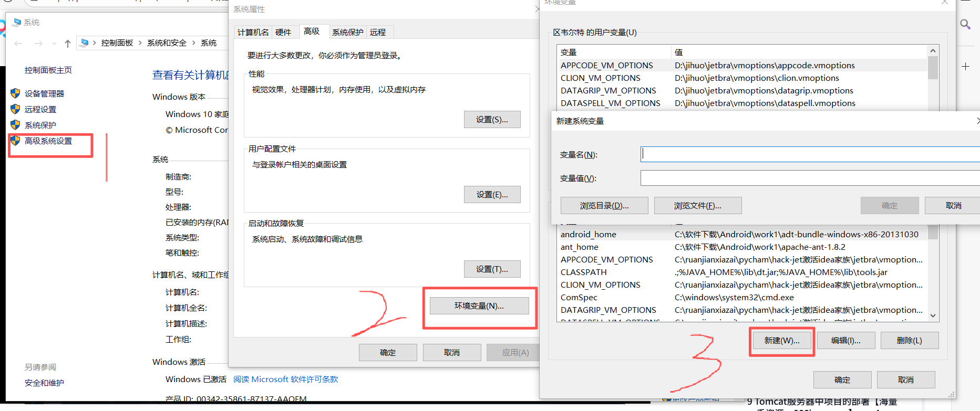Viewport: 980px width, 411px height.
Task: Click the Forward arrow in the System window
Action: [x=38, y=43]
